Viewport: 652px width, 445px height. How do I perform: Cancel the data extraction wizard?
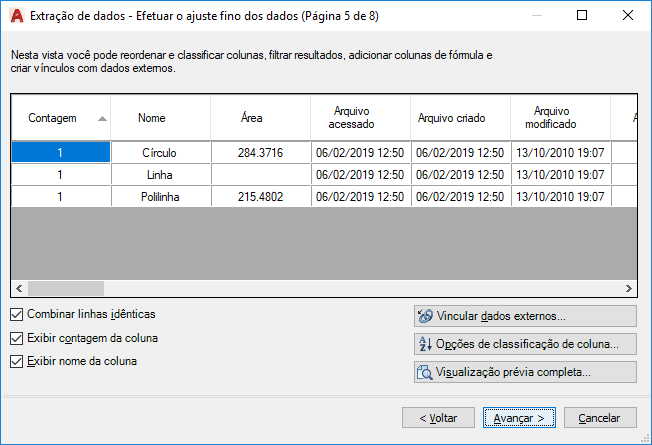pos(600,417)
